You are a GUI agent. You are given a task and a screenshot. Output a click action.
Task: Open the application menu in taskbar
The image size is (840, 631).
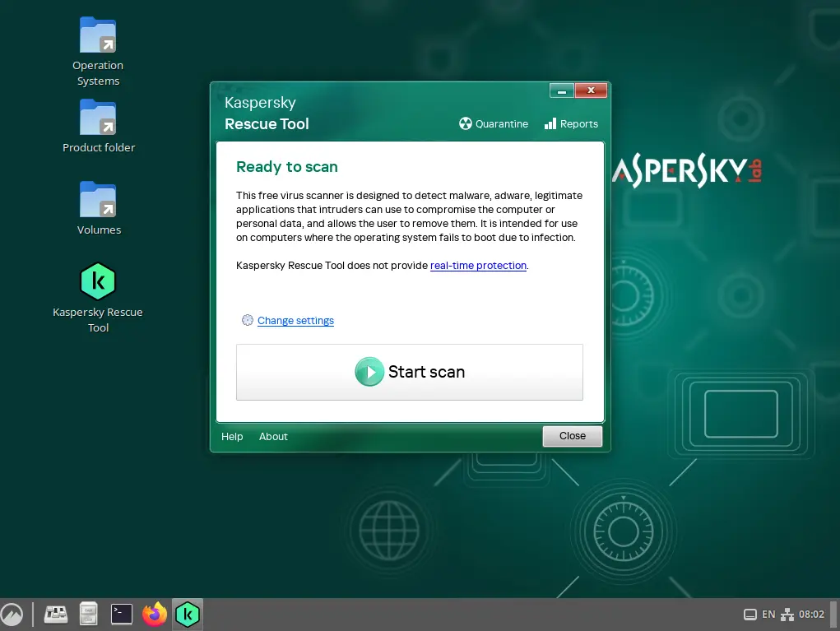pos(12,614)
